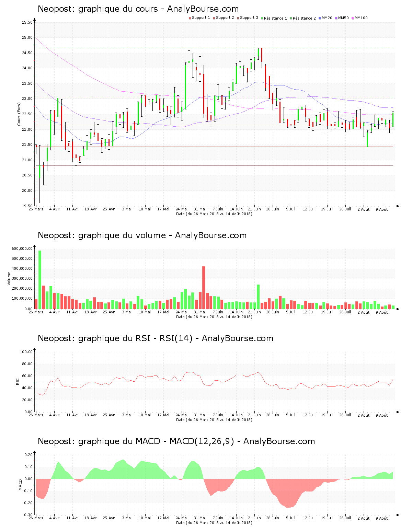Click the 100,000.00 volume axis value
The height and width of the screenshot is (532, 412).
click(22, 299)
